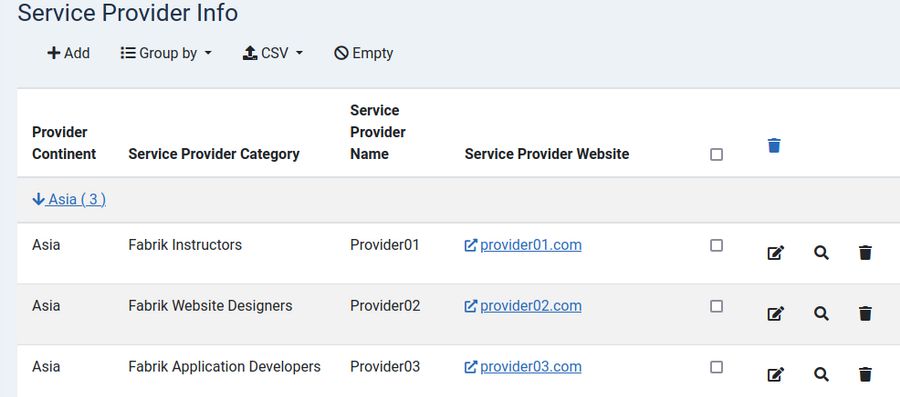Screen dimensions: 900x397
Task: Check the checkbox for the Provider01 row
Action: (x=716, y=246)
